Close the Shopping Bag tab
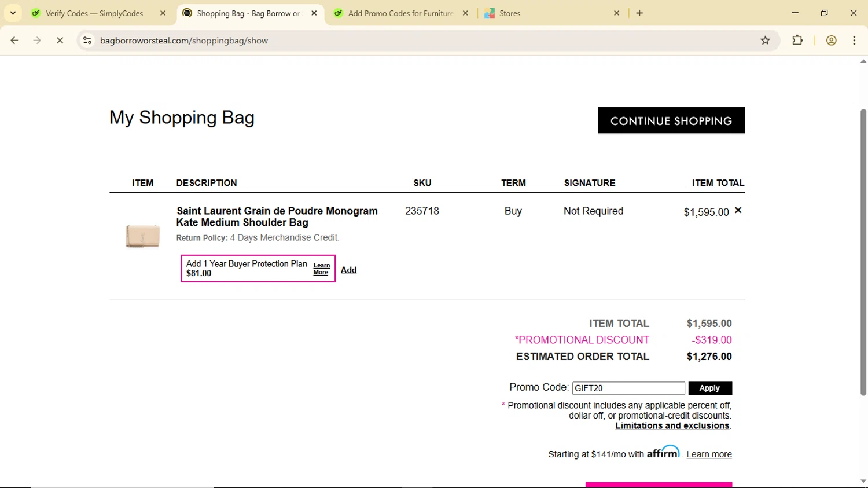The width and height of the screenshot is (868, 488). click(314, 13)
